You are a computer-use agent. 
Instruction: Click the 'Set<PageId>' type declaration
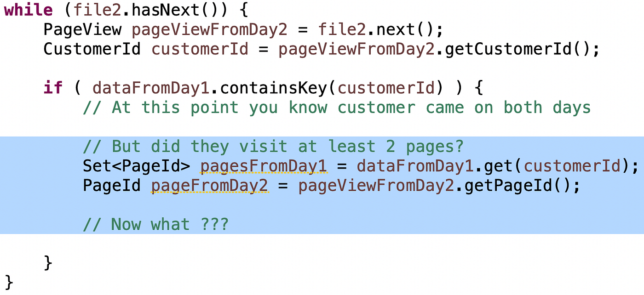(x=136, y=166)
